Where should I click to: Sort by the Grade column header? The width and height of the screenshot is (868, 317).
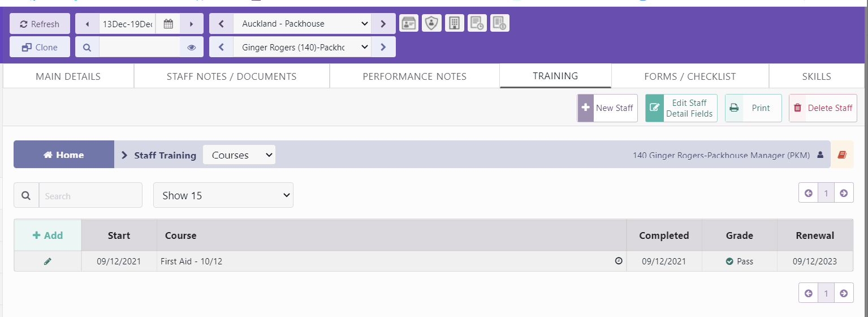(x=740, y=235)
